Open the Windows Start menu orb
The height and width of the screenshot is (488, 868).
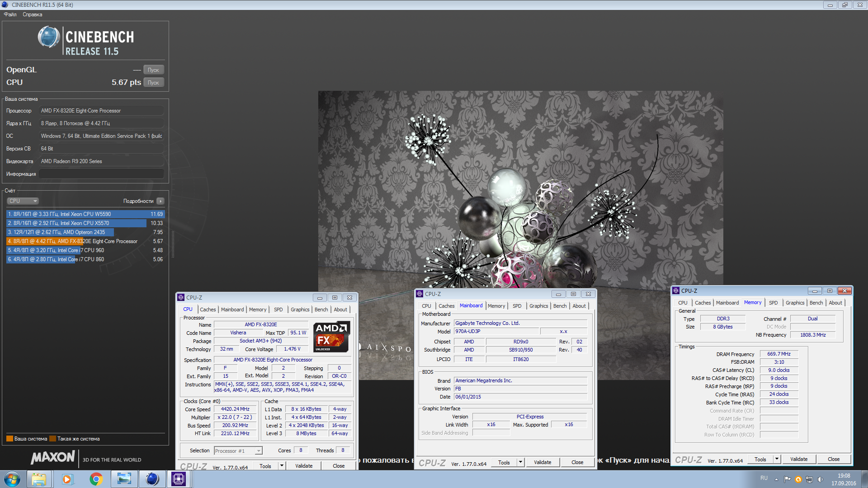point(12,479)
